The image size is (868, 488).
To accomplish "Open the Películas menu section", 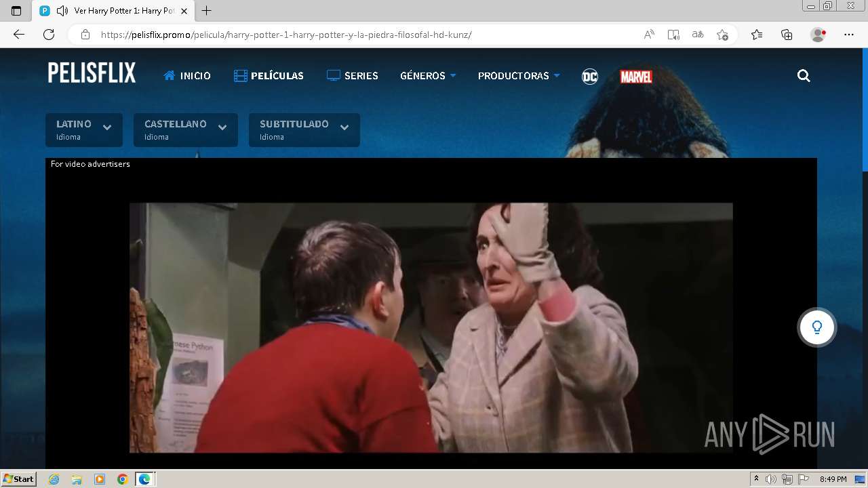I will click(x=269, y=76).
